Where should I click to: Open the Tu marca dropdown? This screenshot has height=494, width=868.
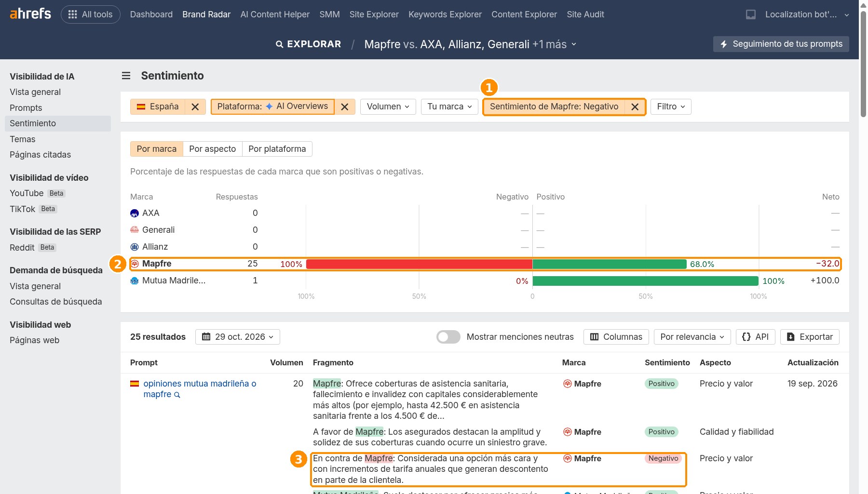pyautogui.click(x=449, y=107)
